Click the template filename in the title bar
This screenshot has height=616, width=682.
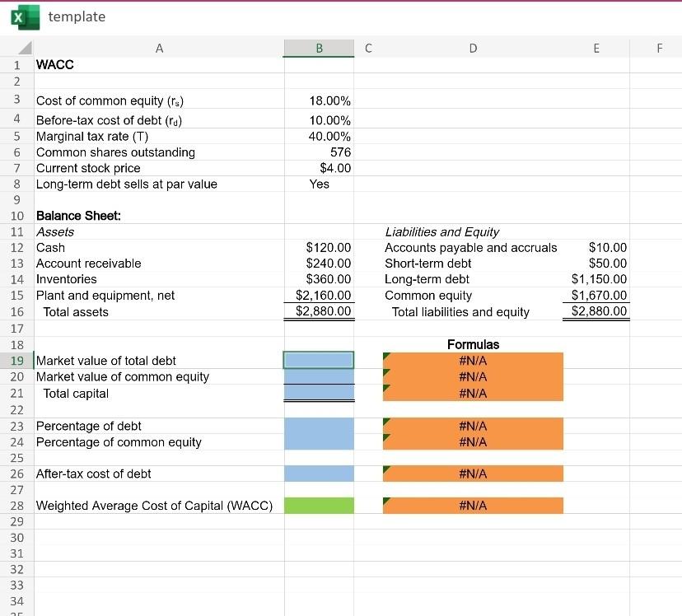click(76, 16)
